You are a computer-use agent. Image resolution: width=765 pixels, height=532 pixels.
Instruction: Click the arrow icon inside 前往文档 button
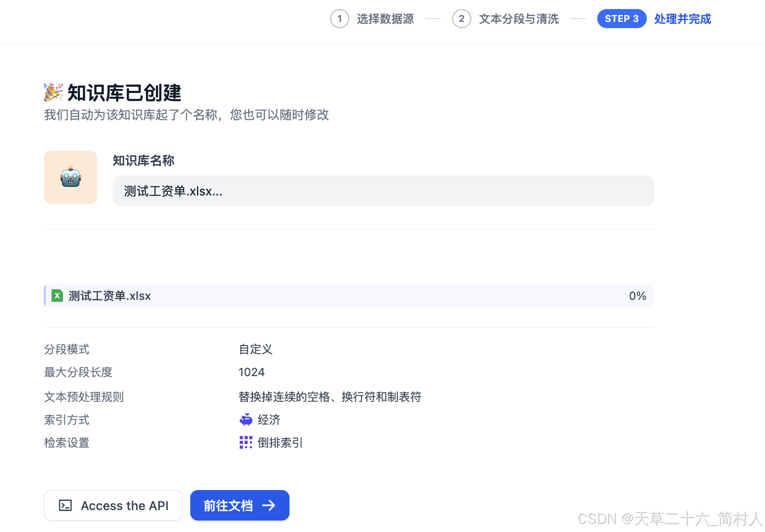[270, 505]
